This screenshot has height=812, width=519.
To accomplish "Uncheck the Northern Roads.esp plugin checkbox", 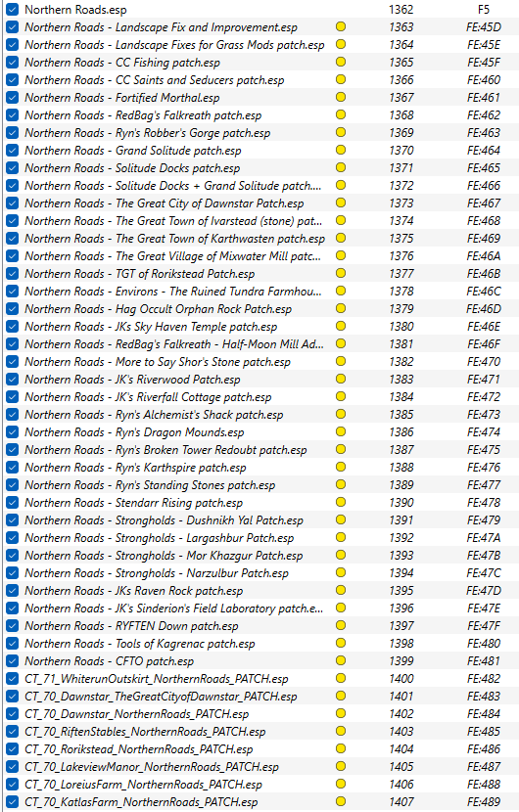I will coord(13,10).
